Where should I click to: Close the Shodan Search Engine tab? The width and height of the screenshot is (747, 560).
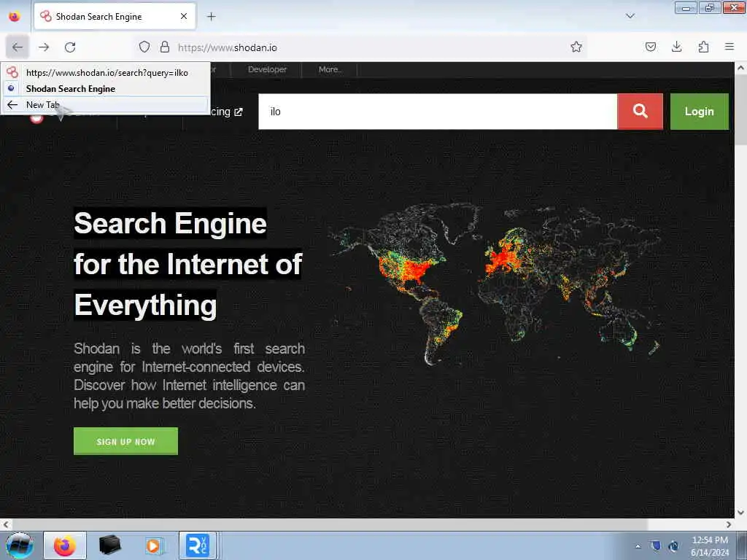tap(184, 16)
